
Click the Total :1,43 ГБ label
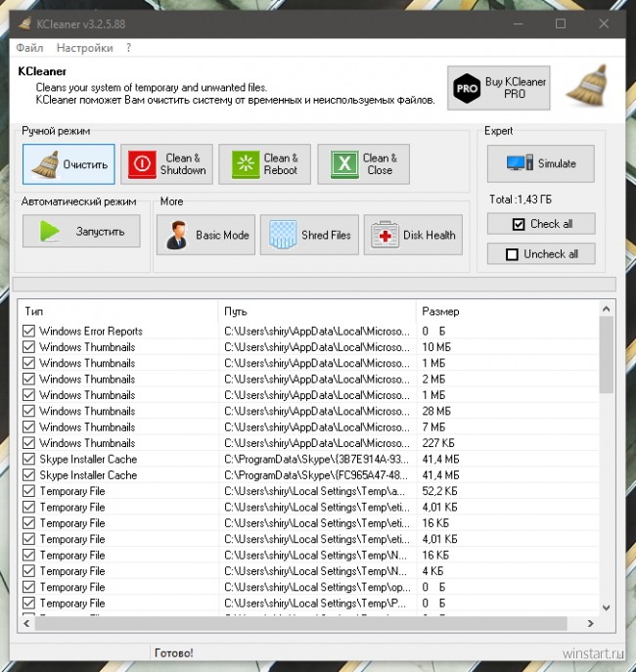point(521,200)
